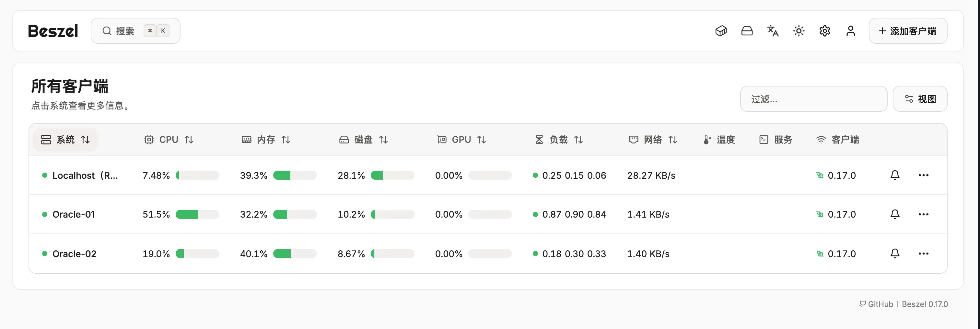Click the disk drive icon in header
This screenshot has height=329, width=980.
(747, 31)
